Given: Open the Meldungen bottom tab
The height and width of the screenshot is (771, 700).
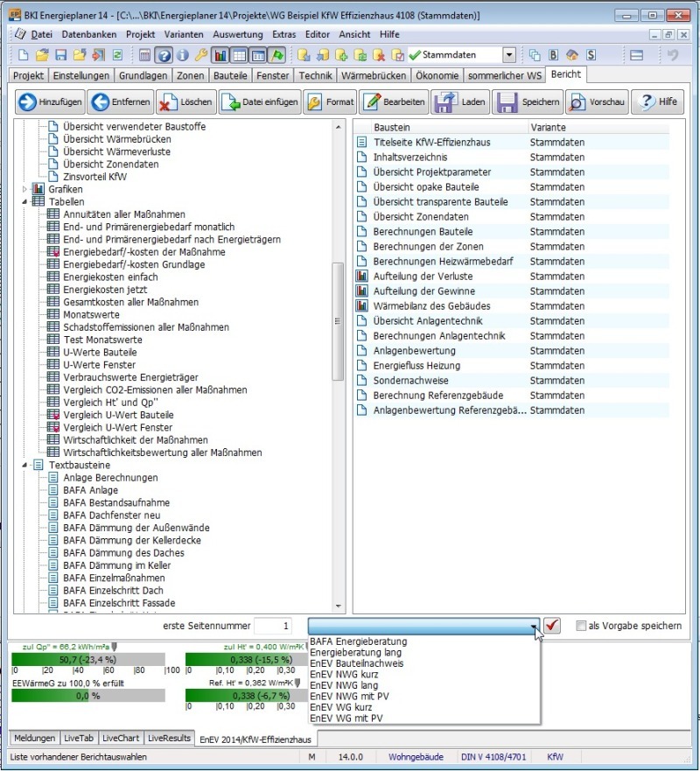Looking at the screenshot, I should (x=34, y=738).
